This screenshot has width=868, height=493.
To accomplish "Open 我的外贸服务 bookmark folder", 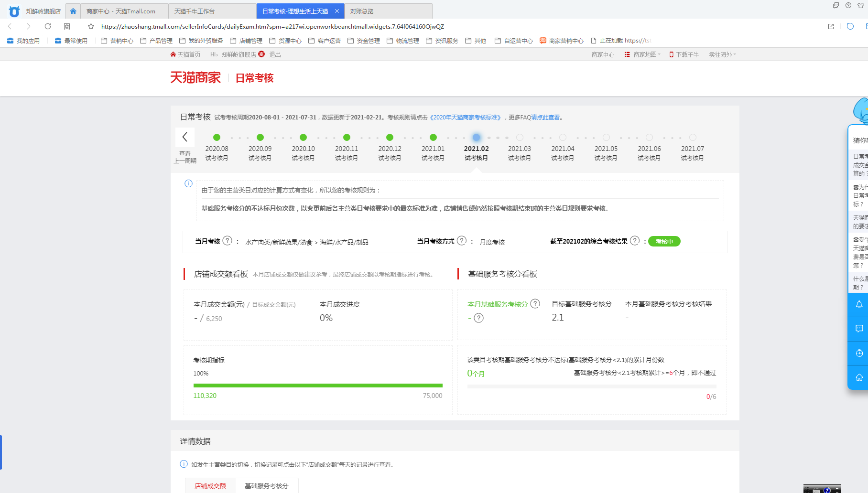I will [x=201, y=41].
